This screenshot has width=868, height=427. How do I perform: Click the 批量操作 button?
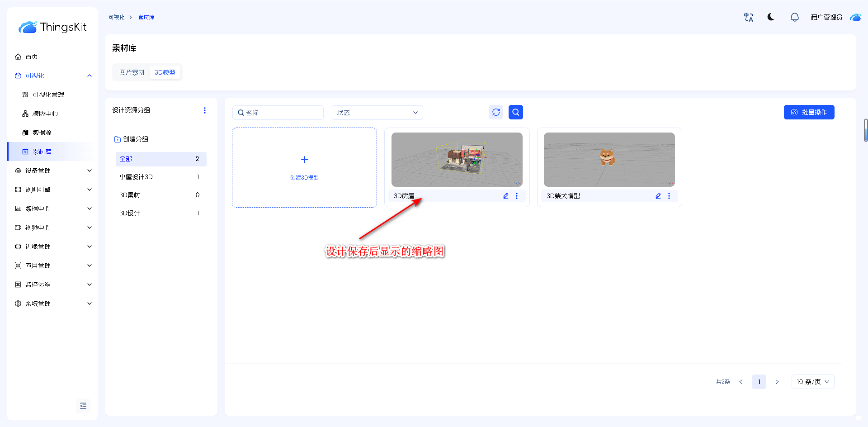tap(809, 112)
